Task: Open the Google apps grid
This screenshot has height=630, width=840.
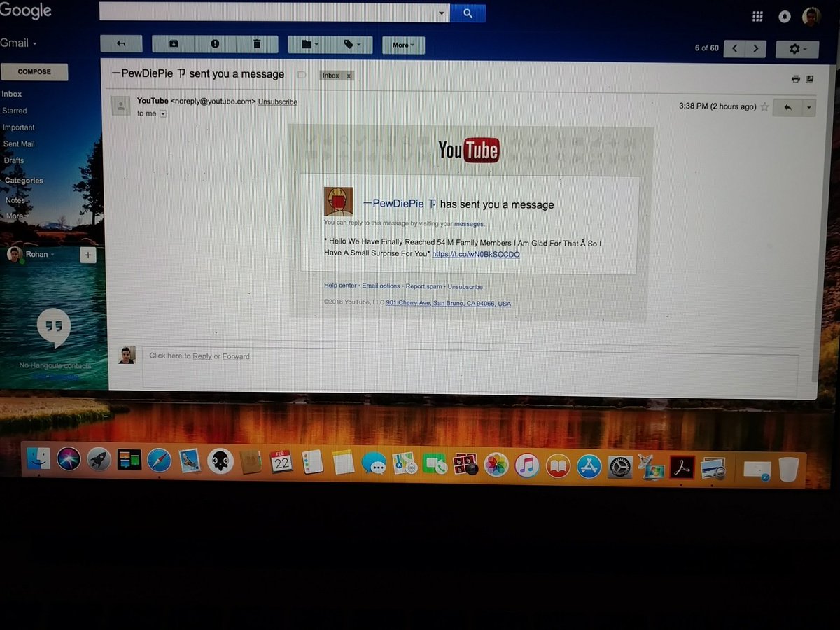Action: [757, 17]
